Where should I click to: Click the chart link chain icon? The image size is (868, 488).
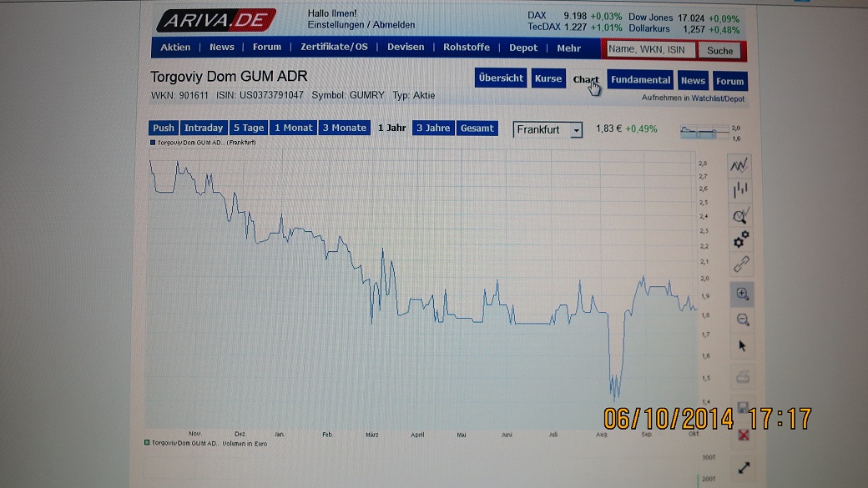point(741,264)
